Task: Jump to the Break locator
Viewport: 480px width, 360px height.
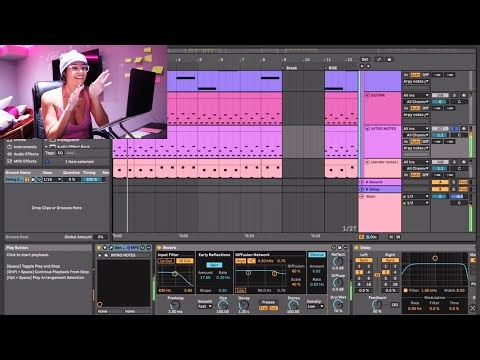Action: tap(291, 68)
